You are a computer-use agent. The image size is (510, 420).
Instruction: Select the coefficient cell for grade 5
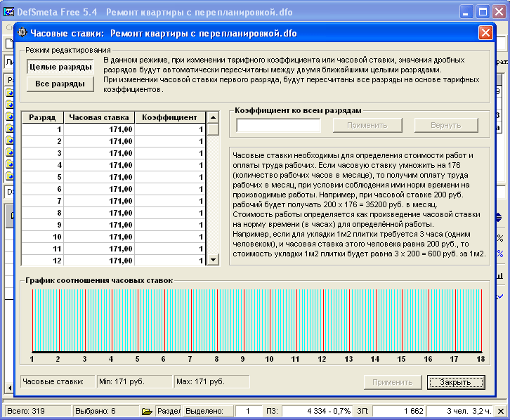(170, 178)
